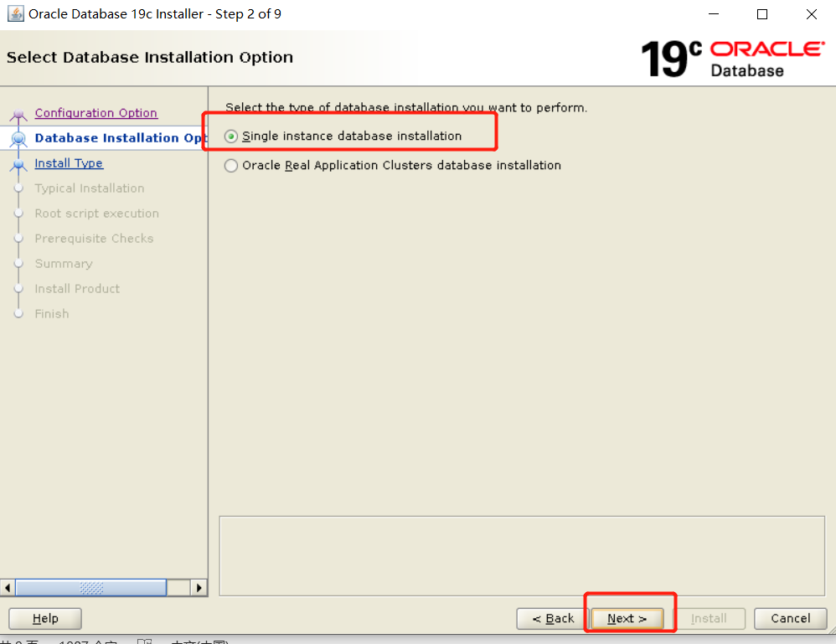
Task: Click the sidebar horizontal scrollbar thumb
Action: [x=91, y=588]
